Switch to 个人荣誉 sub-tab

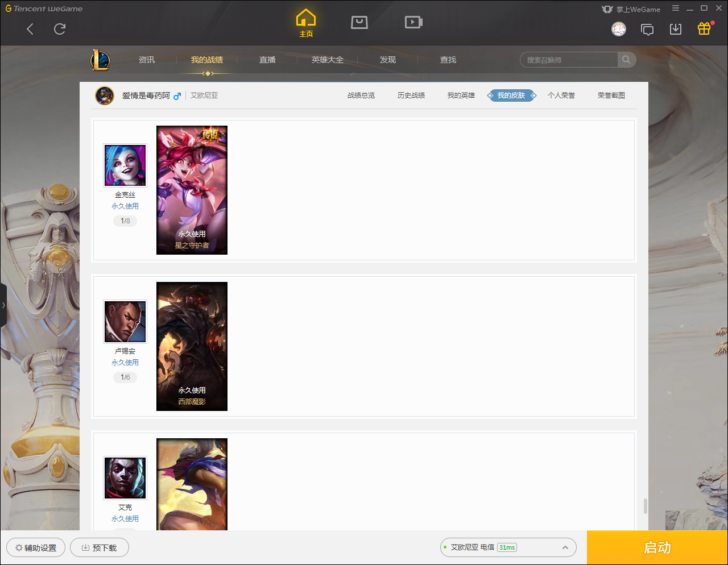[561, 95]
